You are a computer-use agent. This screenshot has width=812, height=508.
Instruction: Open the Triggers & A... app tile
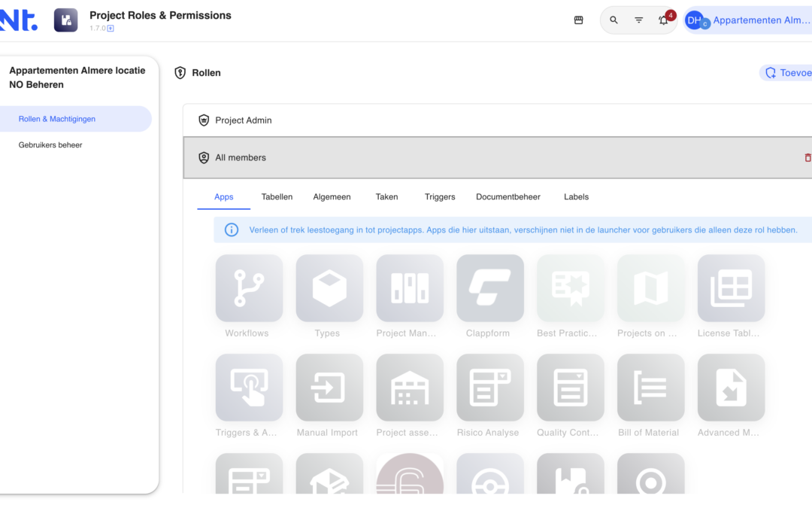coord(249,388)
